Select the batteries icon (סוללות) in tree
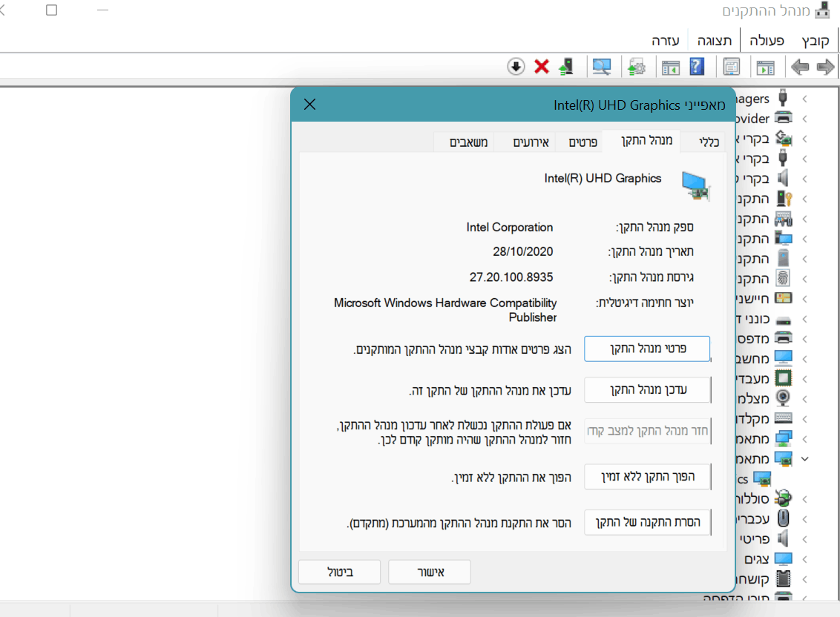 click(x=783, y=498)
